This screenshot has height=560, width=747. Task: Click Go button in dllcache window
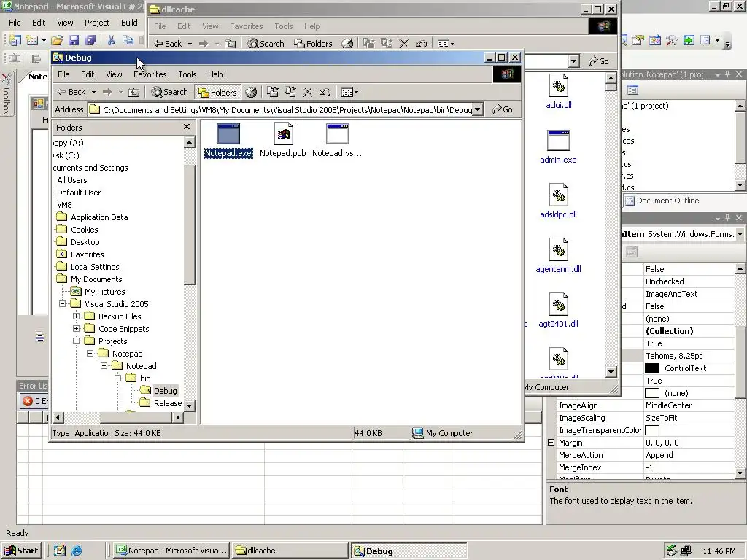click(599, 61)
